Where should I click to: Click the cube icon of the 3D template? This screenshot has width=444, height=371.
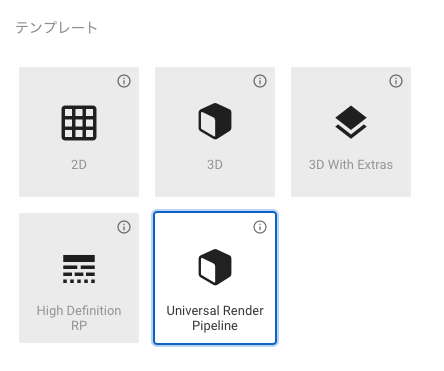(215, 121)
